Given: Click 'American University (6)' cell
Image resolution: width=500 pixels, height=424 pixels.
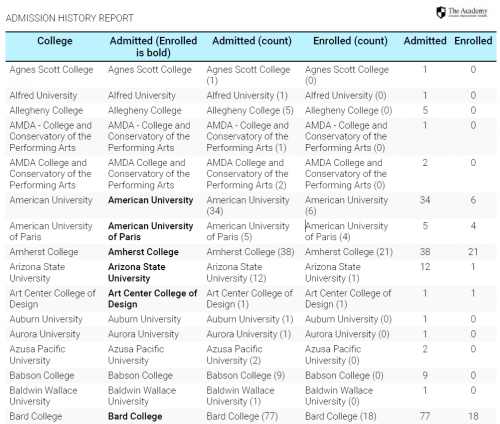Looking at the screenshot, I should [x=347, y=205].
